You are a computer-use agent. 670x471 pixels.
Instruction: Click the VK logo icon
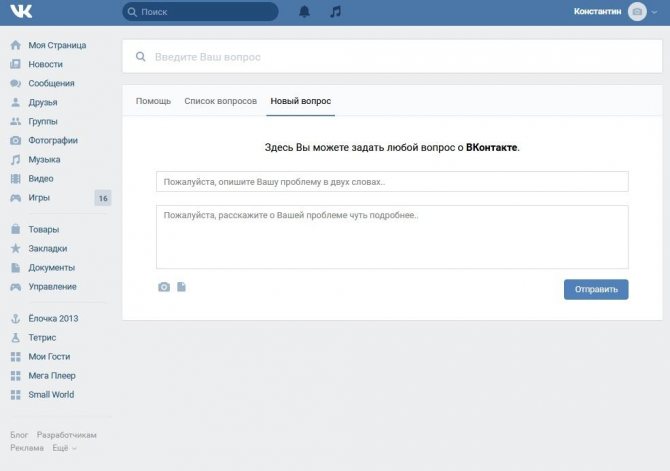pos(21,12)
